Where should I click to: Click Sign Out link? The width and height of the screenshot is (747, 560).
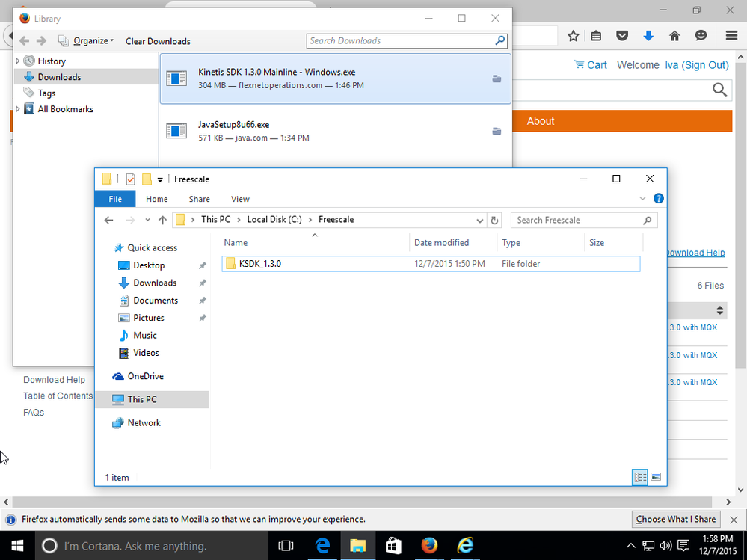coord(705,65)
